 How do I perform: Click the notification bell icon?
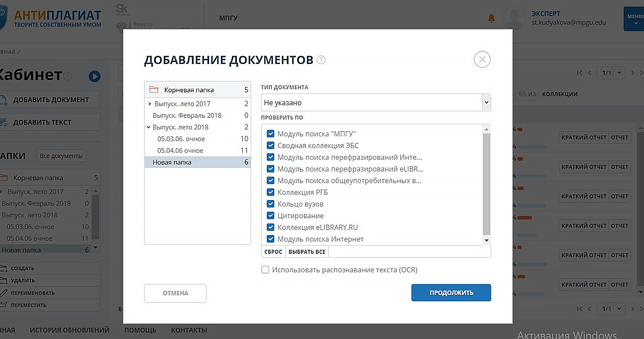coord(491,18)
